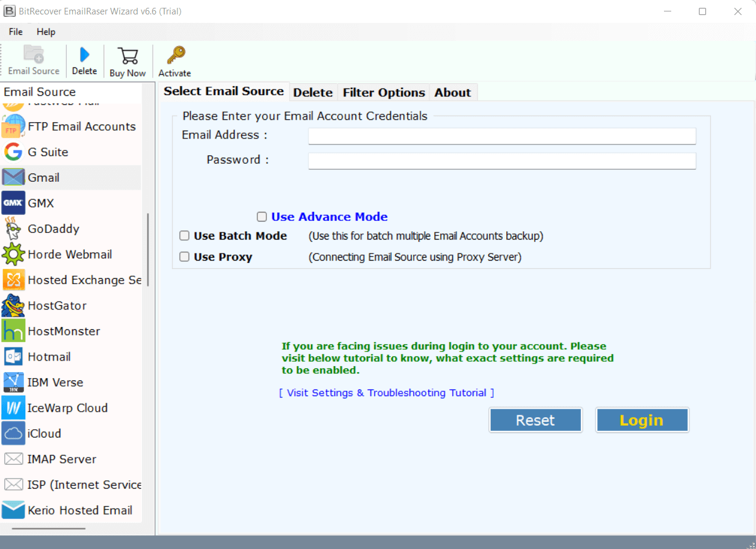Select FTP Email Accounts icon in list
Image resolution: width=756 pixels, height=549 pixels.
point(13,126)
